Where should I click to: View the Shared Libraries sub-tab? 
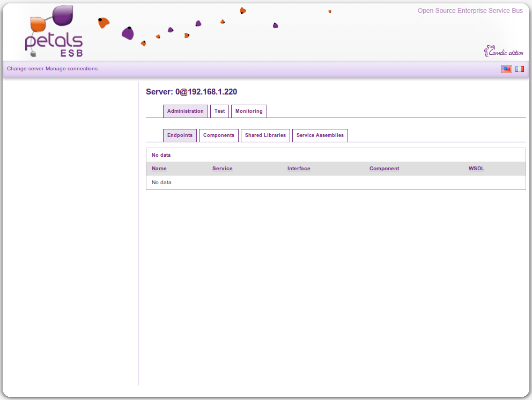click(x=265, y=135)
